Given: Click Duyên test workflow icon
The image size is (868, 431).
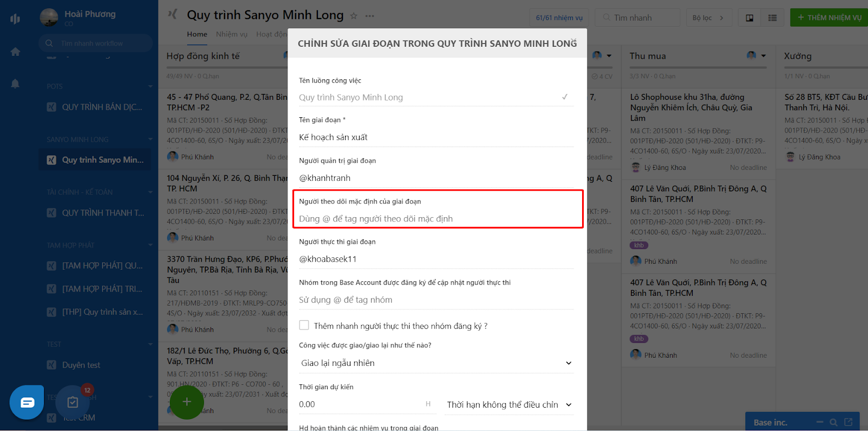Looking at the screenshot, I should pyautogui.click(x=52, y=365).
